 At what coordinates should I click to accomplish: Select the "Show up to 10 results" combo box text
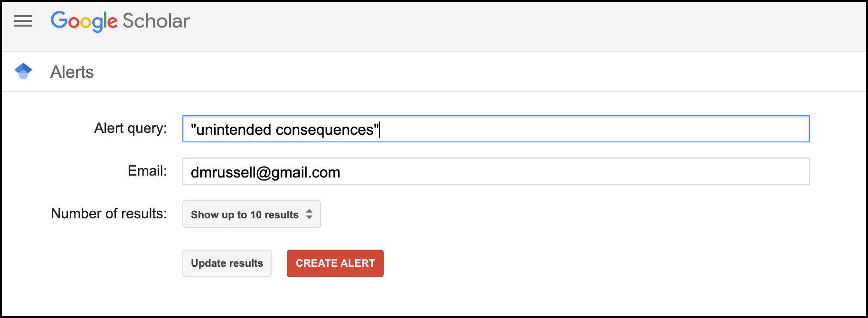tap(245, 215)
